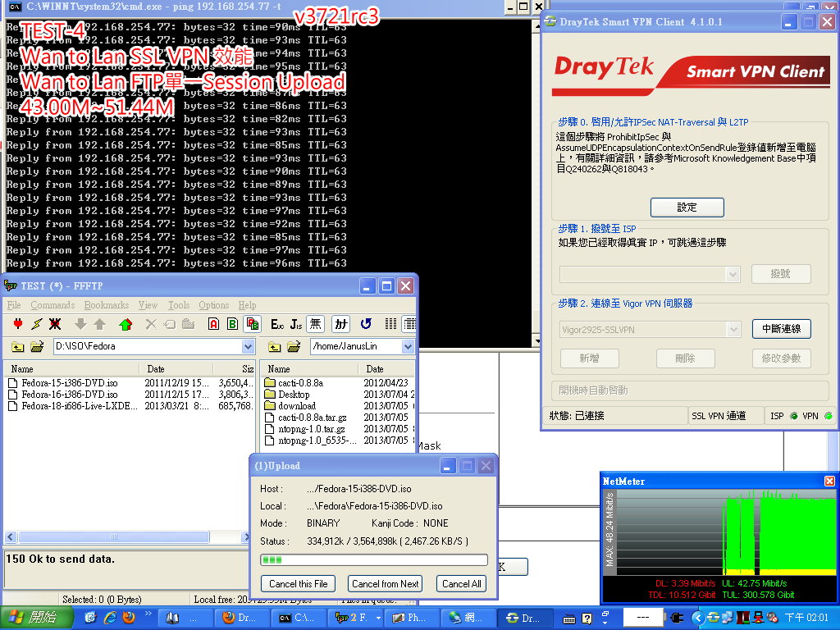Select the download remote folder

pos(290,406)
